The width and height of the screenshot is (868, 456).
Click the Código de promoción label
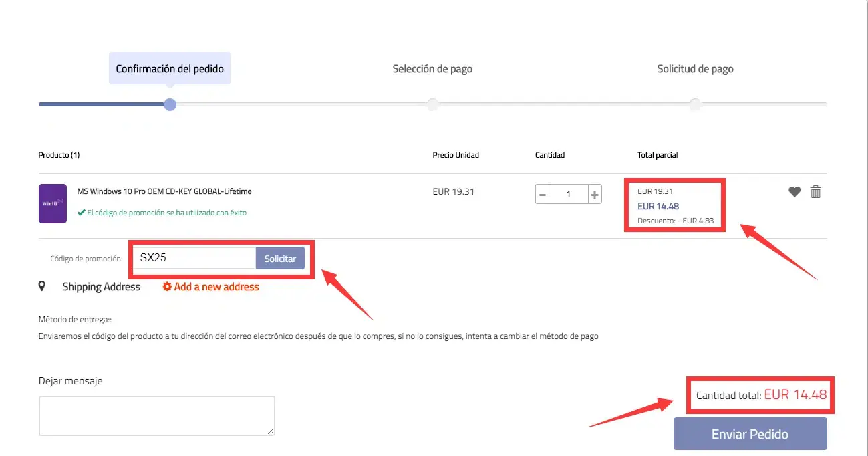point(86,259)
